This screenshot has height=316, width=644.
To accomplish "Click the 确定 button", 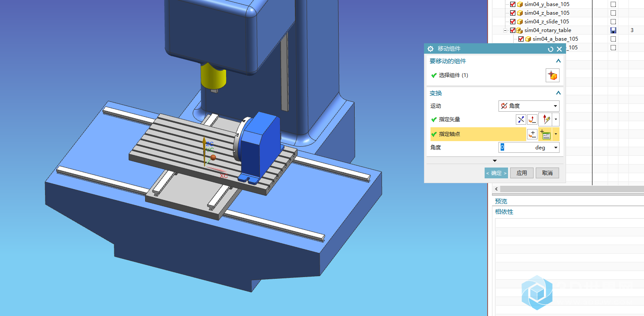I will 496,173.
